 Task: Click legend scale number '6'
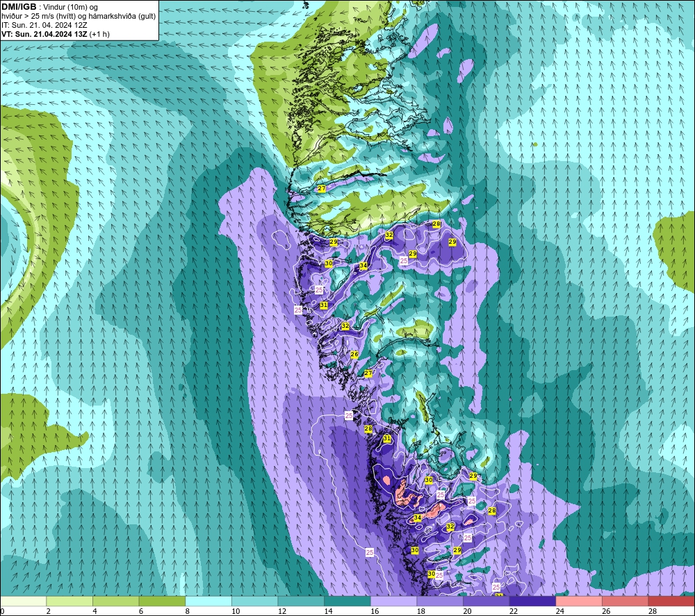pyautogui.click(x=141, y=611)
